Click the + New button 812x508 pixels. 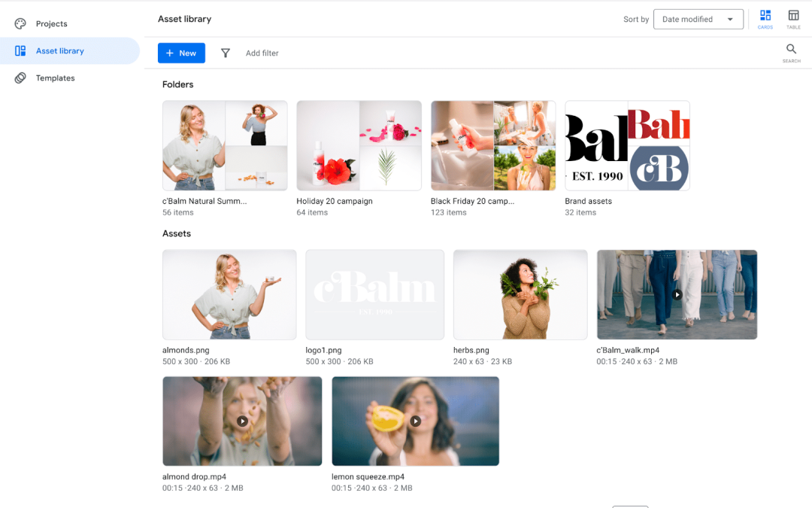click(180, 53)
